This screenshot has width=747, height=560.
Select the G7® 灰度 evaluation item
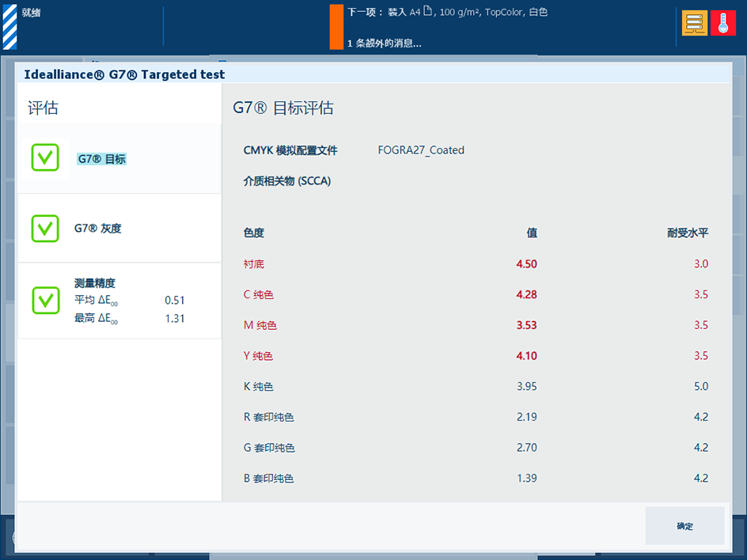(119, 229)
